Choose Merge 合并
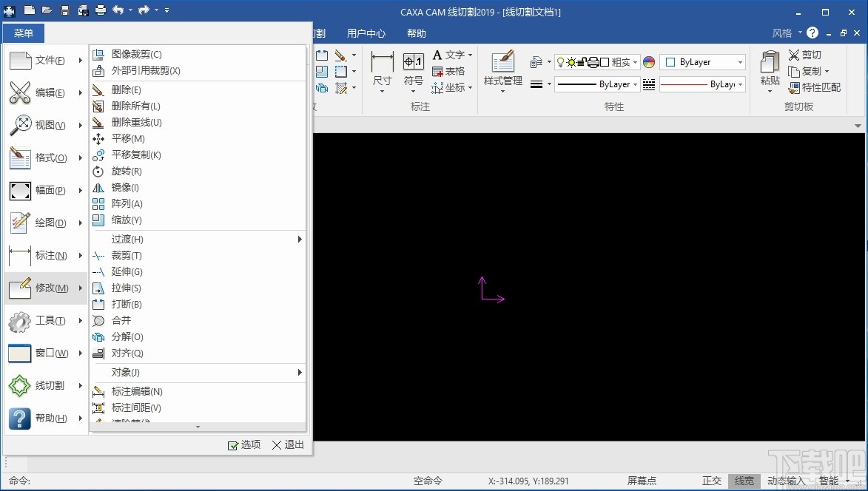Image resolution: width=868 pixels, height=491 pixels. [198, 320]
